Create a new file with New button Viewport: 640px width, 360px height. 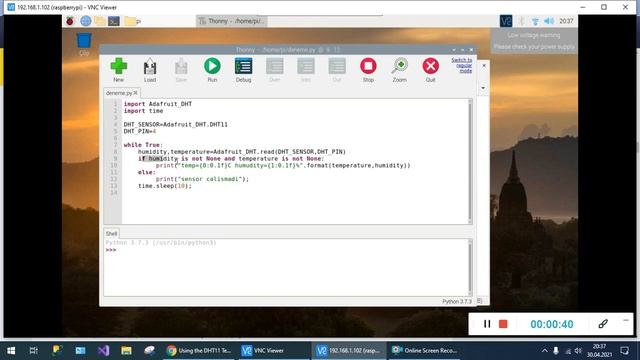click(118, 70)
